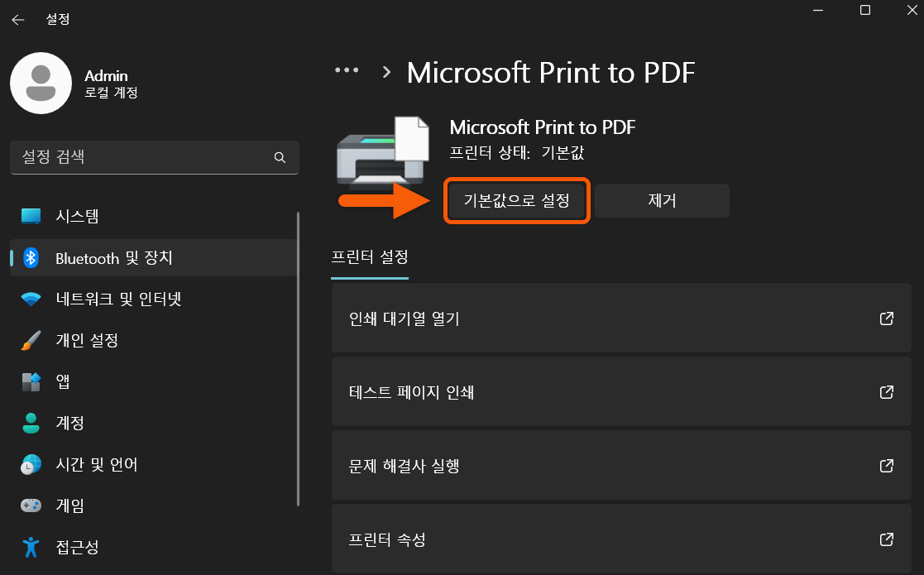The height and width of the screenshot is (575, 924).
Task: Open the 게임 settings label
Action: tap(69, 506)
